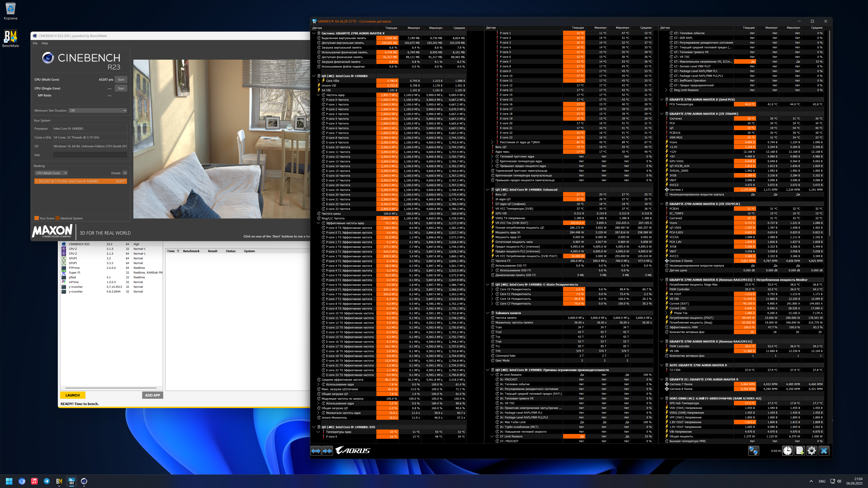
Task: Click HWiNFO expand columns double-arrow icon
Action: pos(316,451)
